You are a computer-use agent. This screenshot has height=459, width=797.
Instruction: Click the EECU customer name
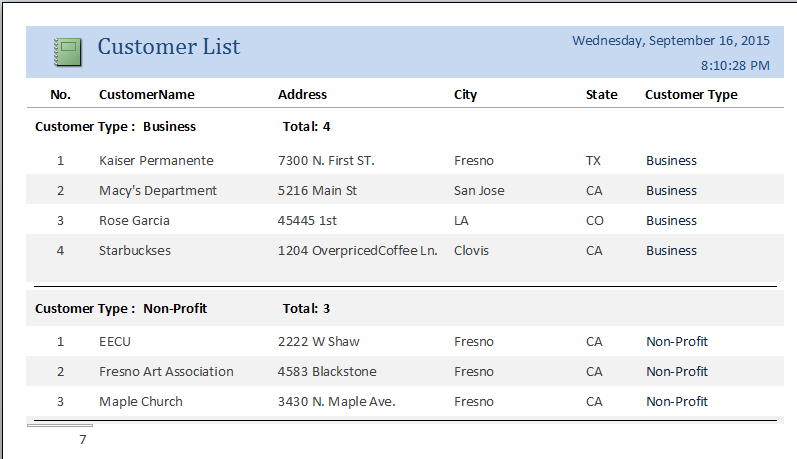point(115,342)
